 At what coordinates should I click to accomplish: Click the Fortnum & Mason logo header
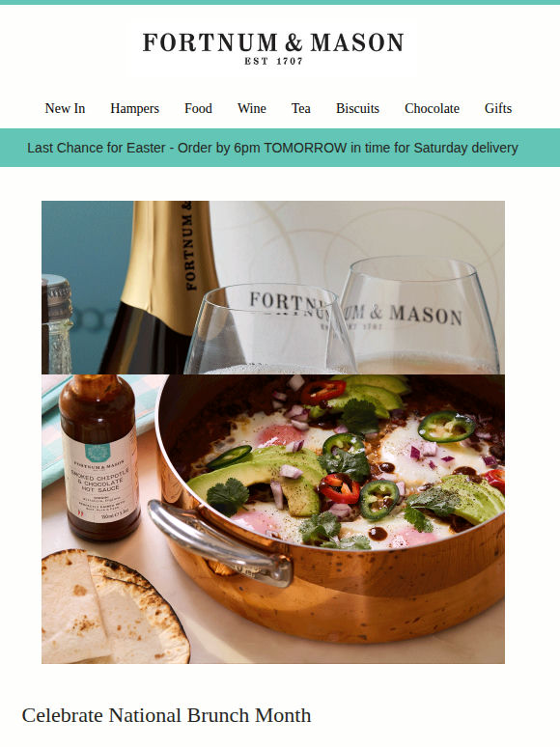click(x=273, y=48)
